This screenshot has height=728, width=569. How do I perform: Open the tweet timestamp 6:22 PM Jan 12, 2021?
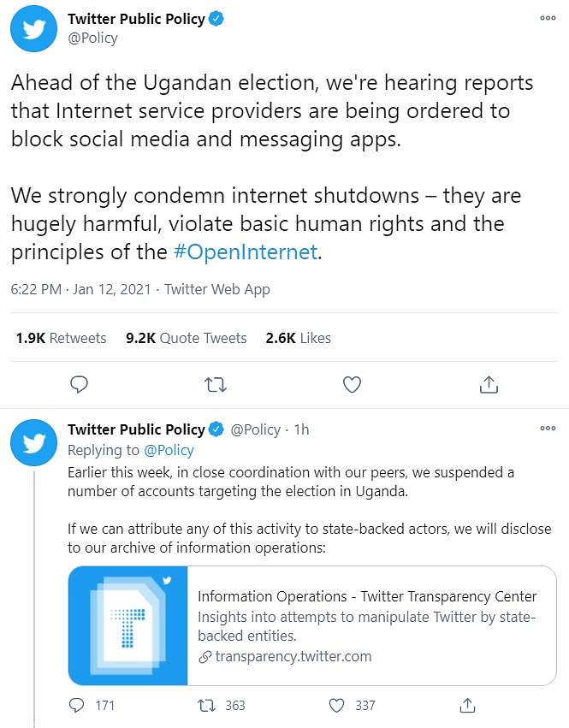[x=80, y=289]
